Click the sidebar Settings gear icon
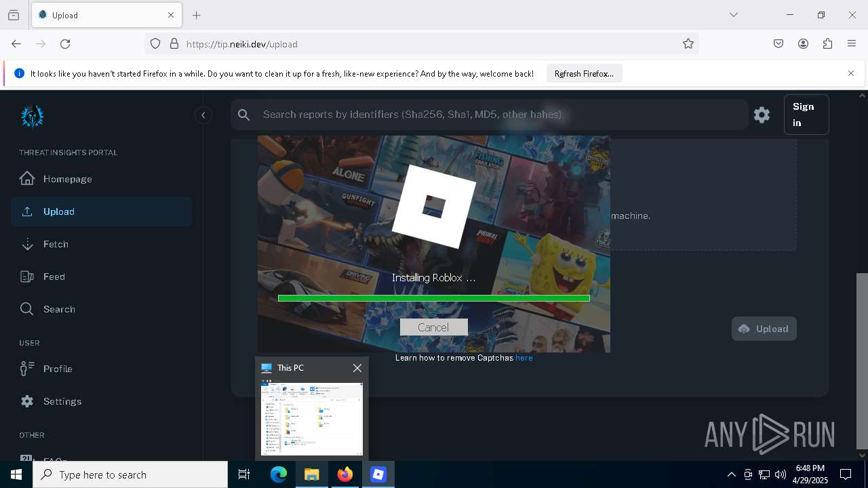This screenshot has width=868, height=488. click(x=27, y=401)
